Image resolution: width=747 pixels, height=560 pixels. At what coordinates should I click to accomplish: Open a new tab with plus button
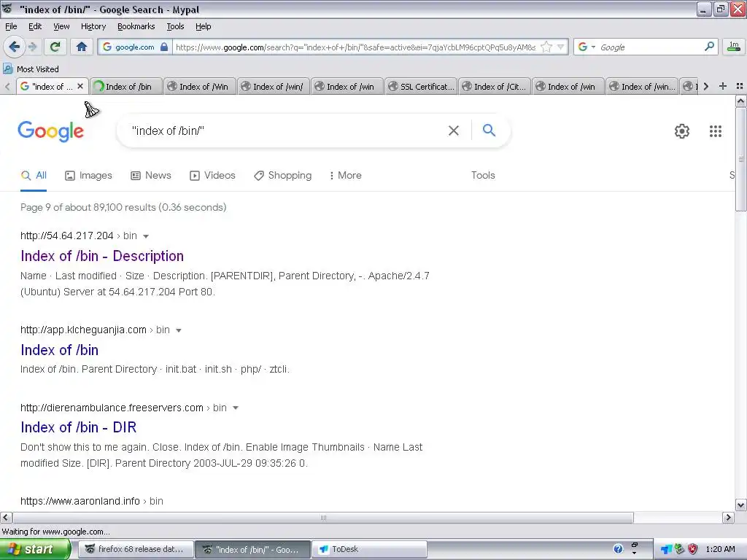pyautogui.click(x=723, y=86)
